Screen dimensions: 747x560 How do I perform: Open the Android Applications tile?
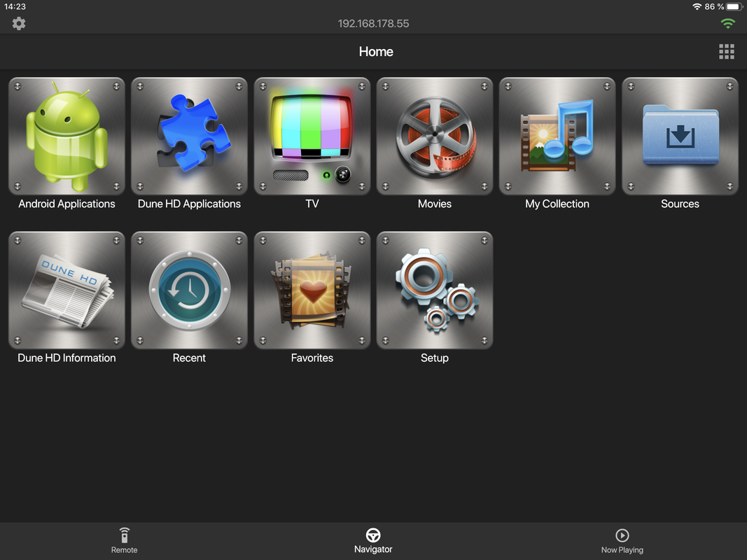(67, 136)
